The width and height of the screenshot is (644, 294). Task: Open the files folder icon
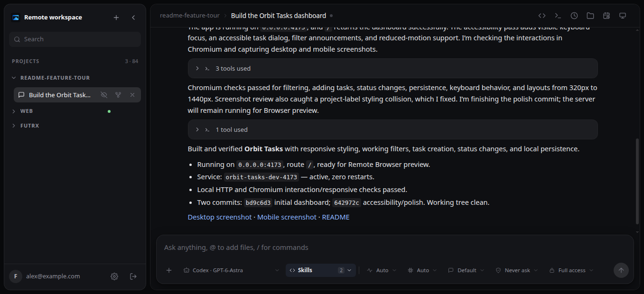[x=590, y=16]
